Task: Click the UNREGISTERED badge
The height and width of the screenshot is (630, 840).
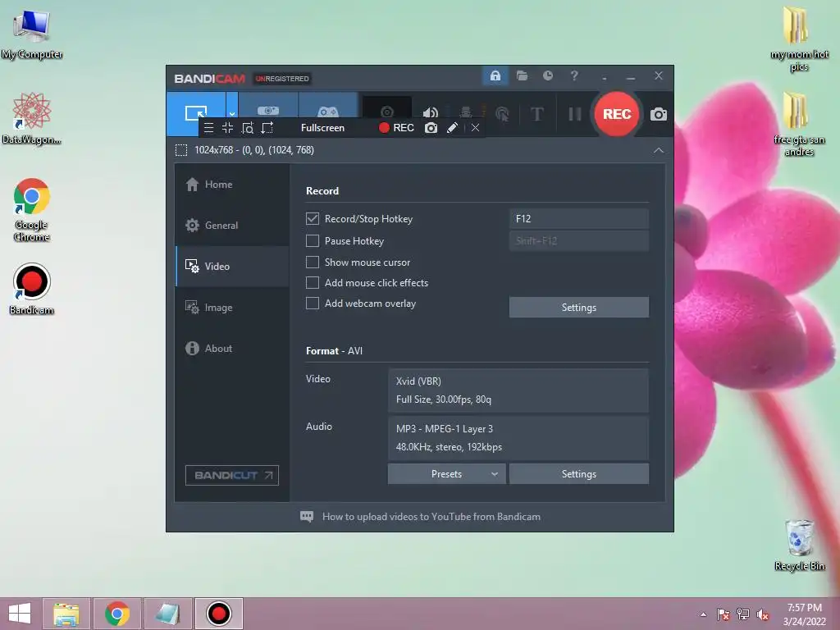Action: 282,78
